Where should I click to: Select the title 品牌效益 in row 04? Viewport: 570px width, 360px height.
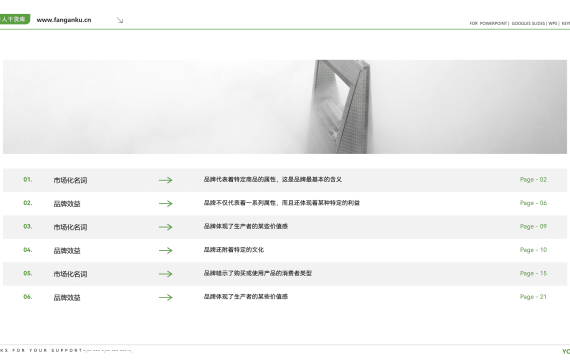click(67, 251)
